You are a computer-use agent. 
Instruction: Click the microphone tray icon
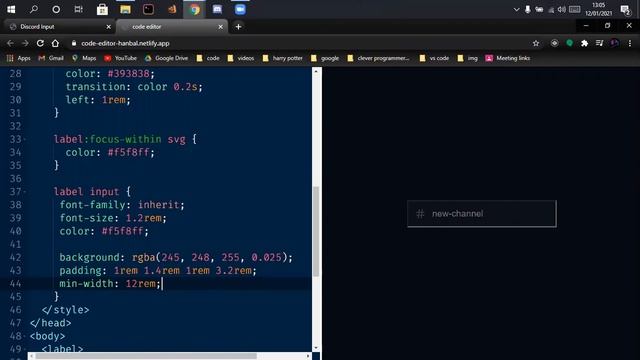tap(528, 9)
